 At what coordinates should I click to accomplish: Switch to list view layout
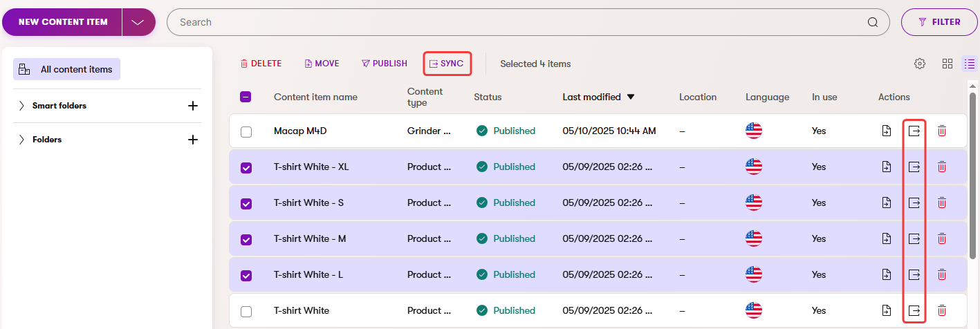(x=970, y=64)
